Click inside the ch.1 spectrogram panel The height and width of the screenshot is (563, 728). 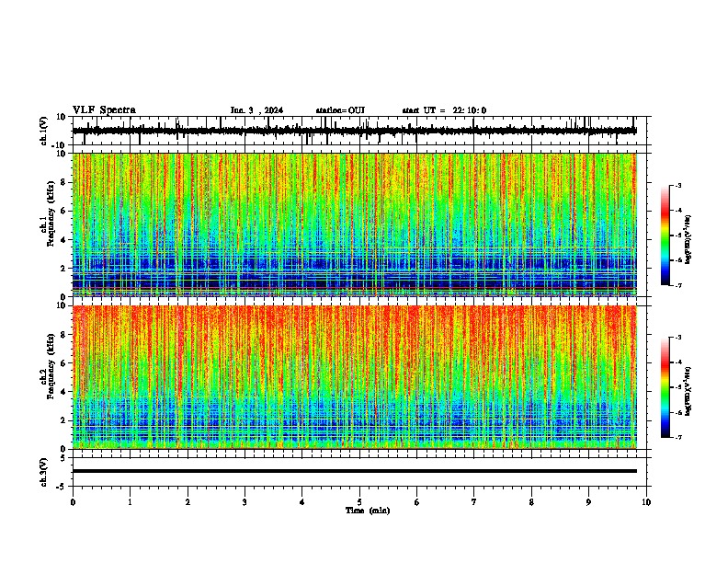pyautogui.click(x=354, y=224)
